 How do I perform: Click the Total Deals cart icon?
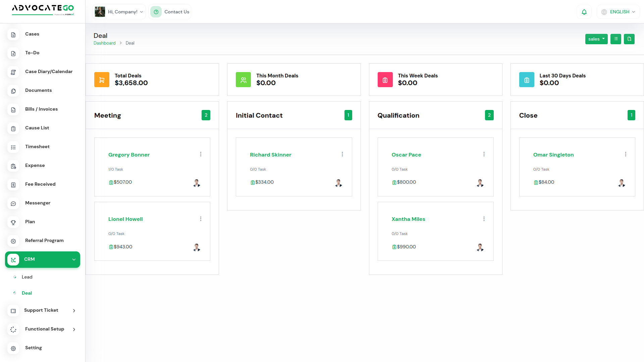[102, 80]
